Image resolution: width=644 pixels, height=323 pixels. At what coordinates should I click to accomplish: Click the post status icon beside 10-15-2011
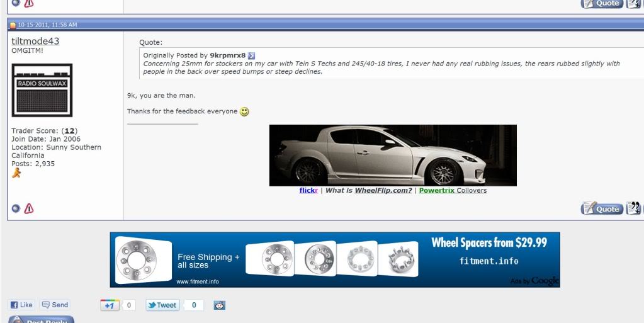click(x=13, y=25)
